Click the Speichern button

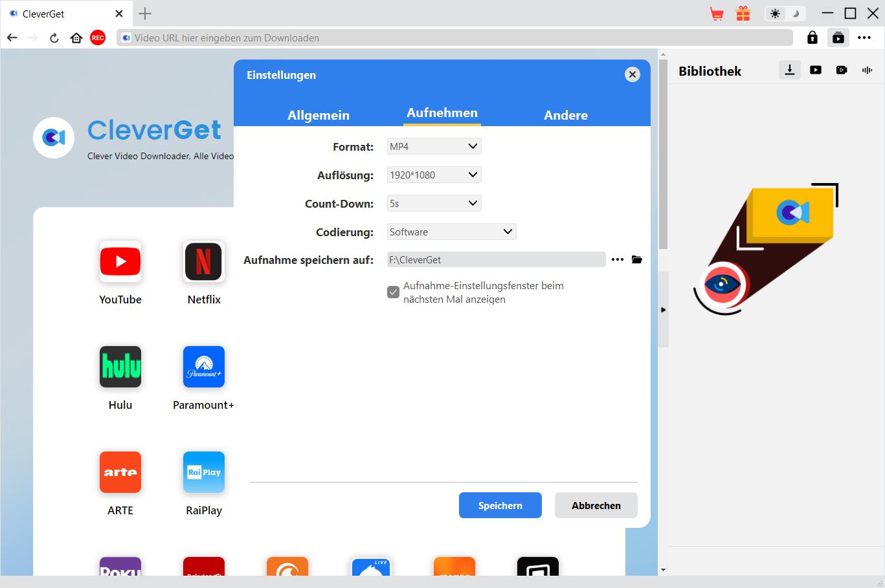tap(500, 506)
